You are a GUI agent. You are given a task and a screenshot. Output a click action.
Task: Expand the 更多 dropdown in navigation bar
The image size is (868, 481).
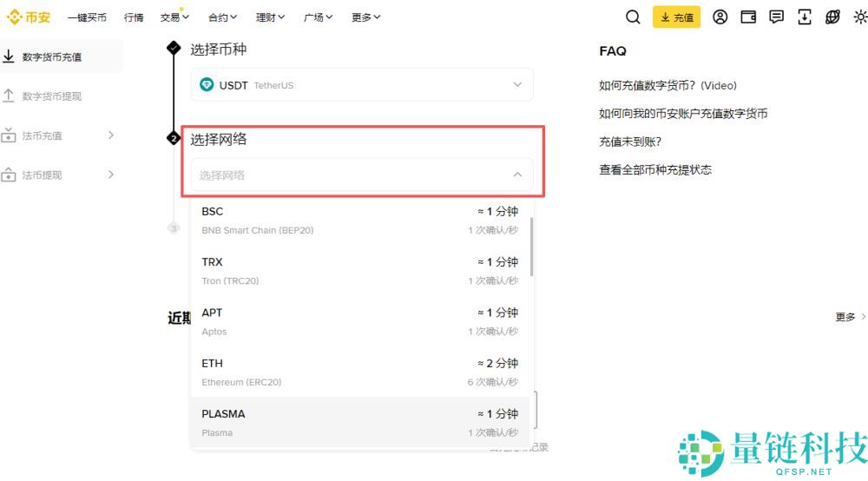tap(366, 17)
